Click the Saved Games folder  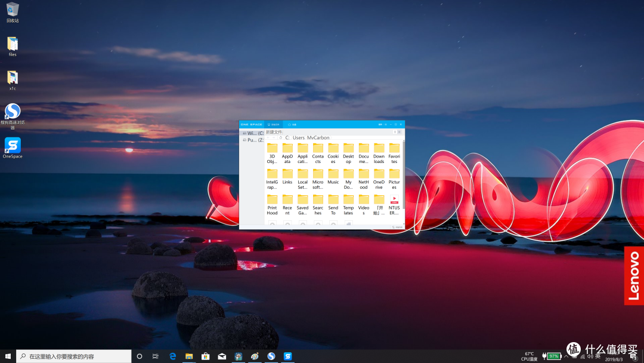pos(303,205)
